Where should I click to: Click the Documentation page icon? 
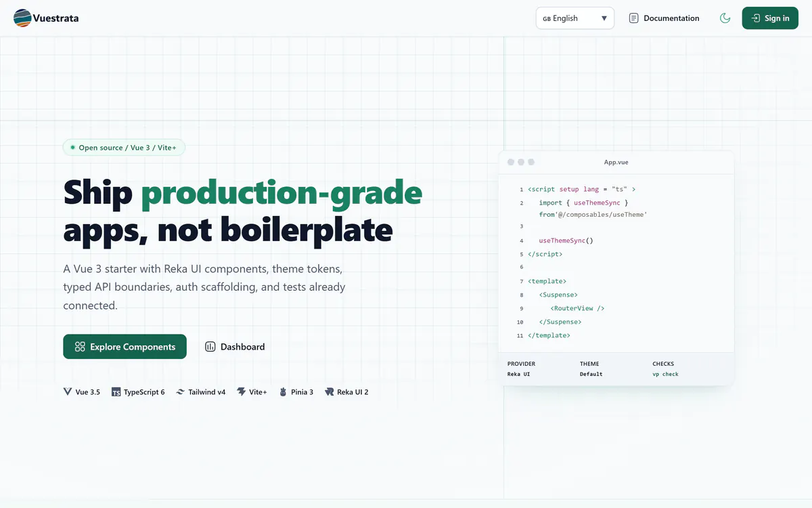(x=633, y=18)
